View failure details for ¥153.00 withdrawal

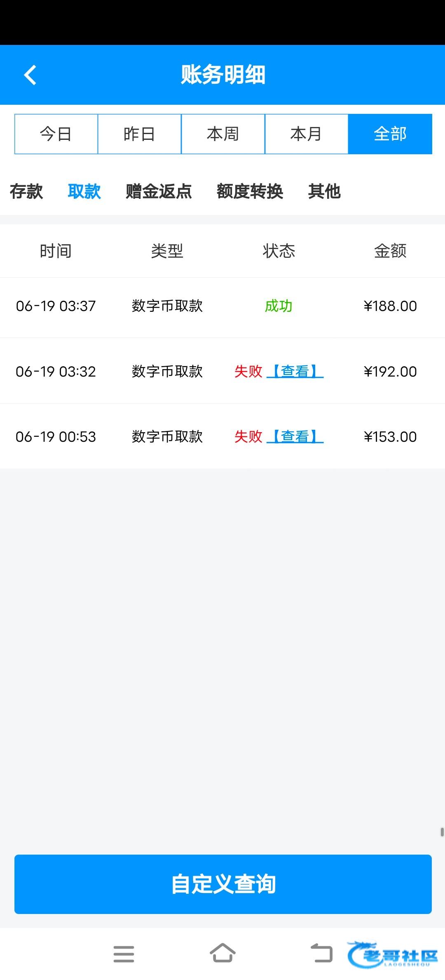tap(295, 436)
